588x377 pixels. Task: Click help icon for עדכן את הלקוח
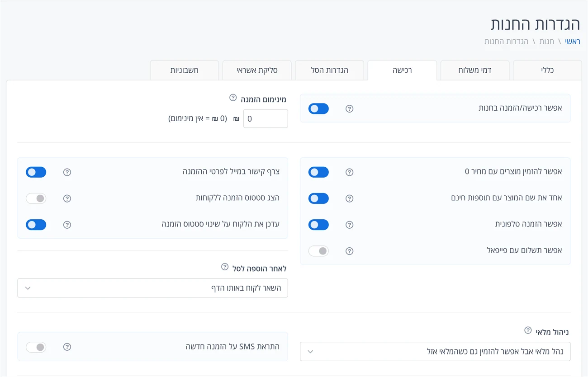click(67, 225)
